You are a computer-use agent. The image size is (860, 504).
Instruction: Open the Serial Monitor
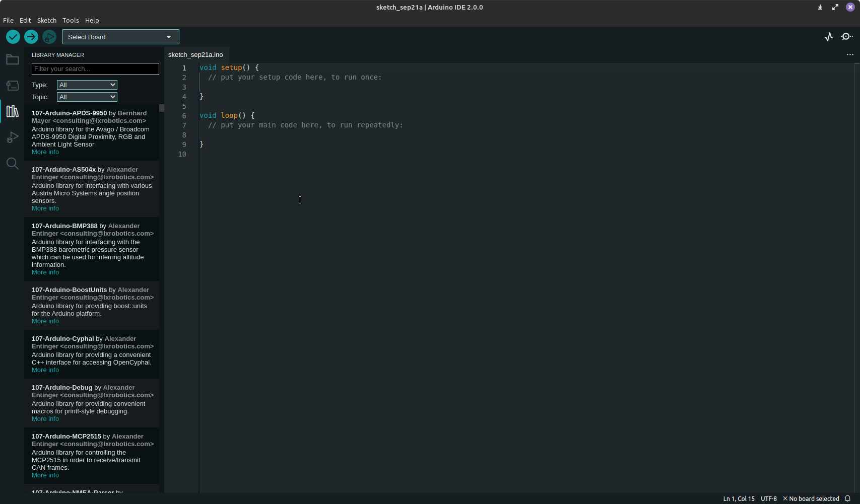tap(847, 37)
